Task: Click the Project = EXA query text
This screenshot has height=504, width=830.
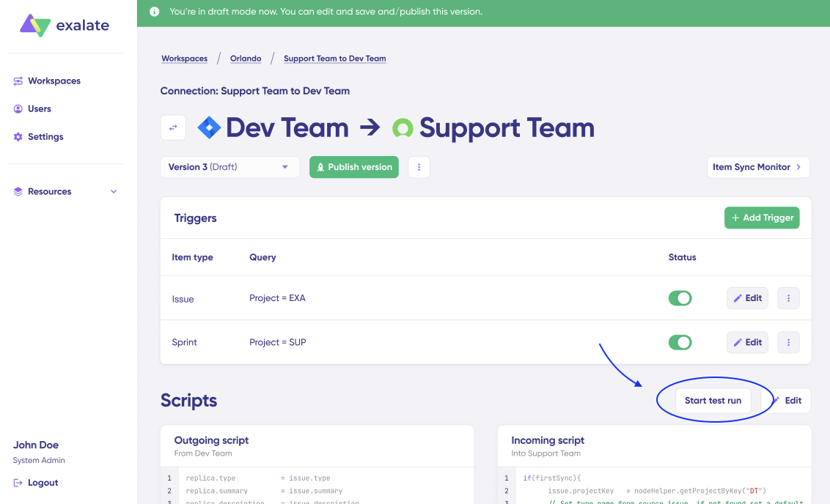Action: pos(277,298)
